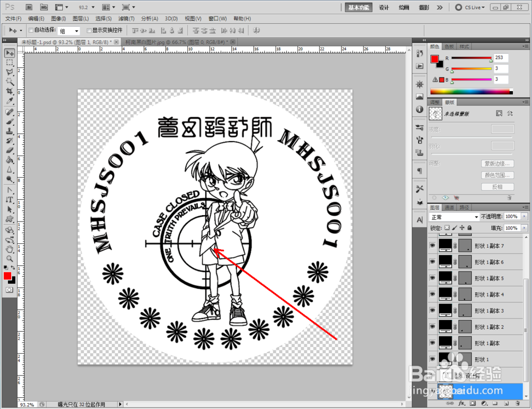Open the 填充 fill slider arrow
Viewport: 532px width, 409px height.
(x=525, y=228)
